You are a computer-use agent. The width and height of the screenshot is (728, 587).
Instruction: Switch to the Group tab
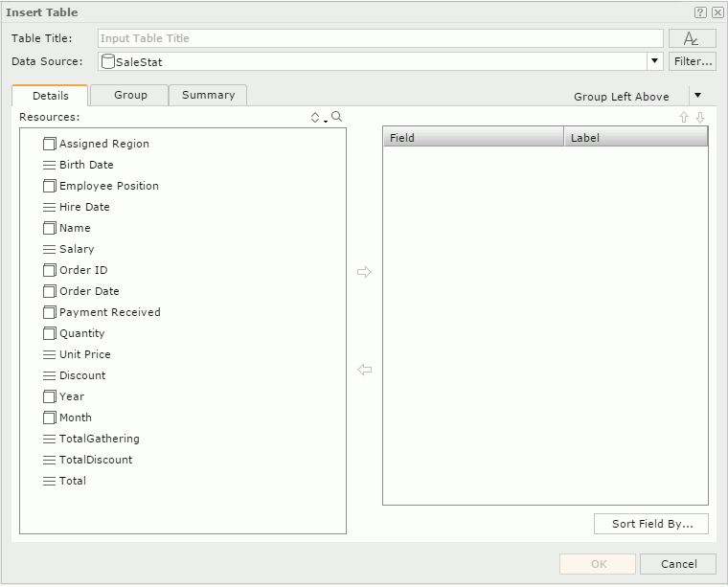pos(130,95)
